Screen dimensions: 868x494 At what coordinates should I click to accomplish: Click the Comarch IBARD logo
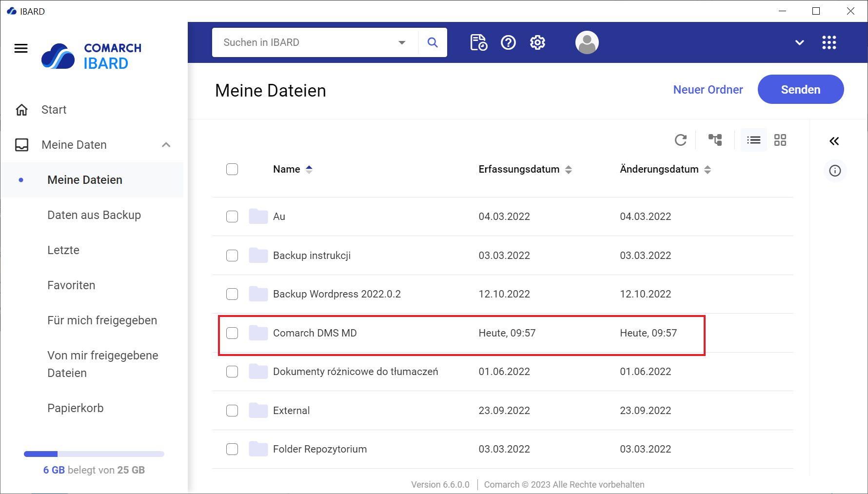pos(92,56)
